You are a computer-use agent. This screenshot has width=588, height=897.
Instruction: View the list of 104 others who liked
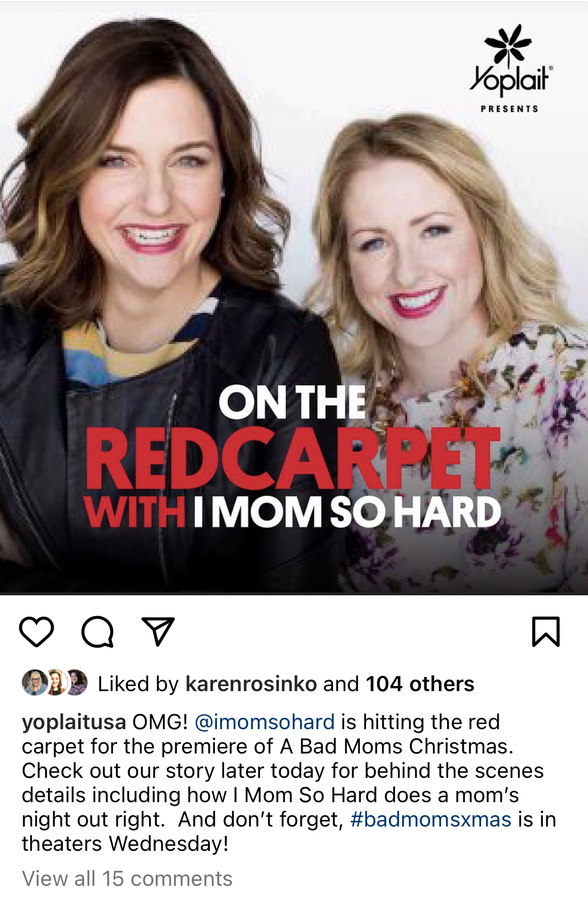[420, 684]
